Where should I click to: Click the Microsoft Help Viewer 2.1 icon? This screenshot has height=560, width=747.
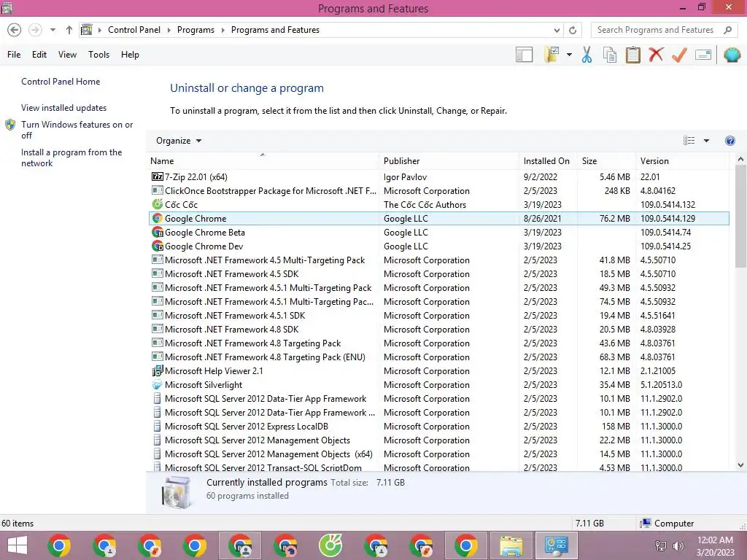158,371
